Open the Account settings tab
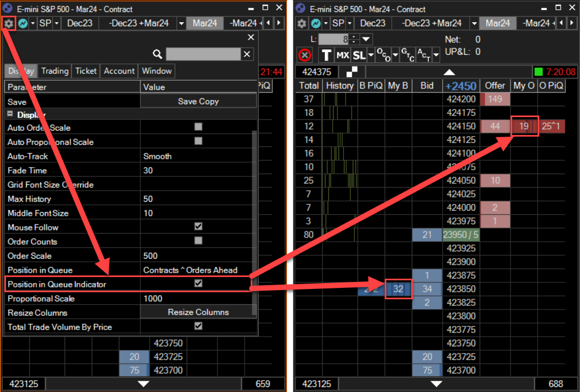The width and height of the screenshot is (580, 392). point(119,71)
